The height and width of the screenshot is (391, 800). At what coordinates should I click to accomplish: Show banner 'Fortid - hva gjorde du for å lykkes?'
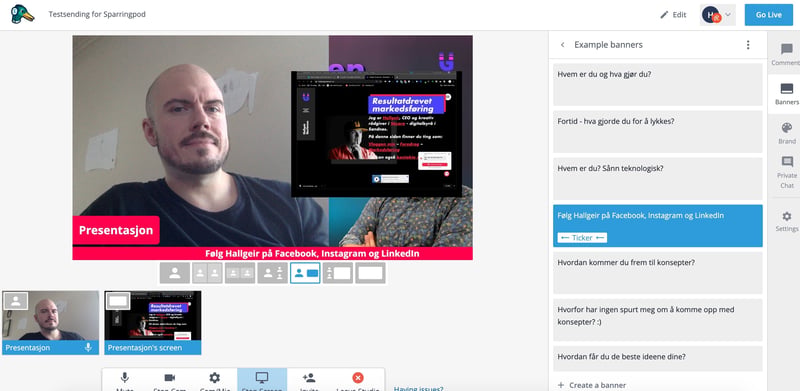[658, 132]
